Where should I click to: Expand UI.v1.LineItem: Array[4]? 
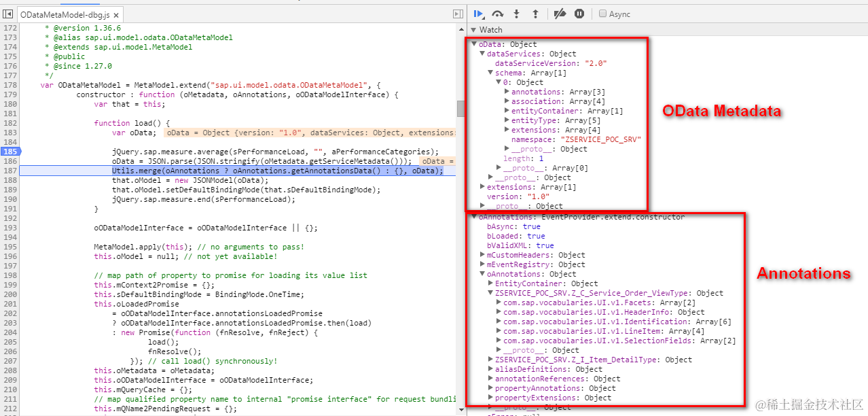[499, 331]
